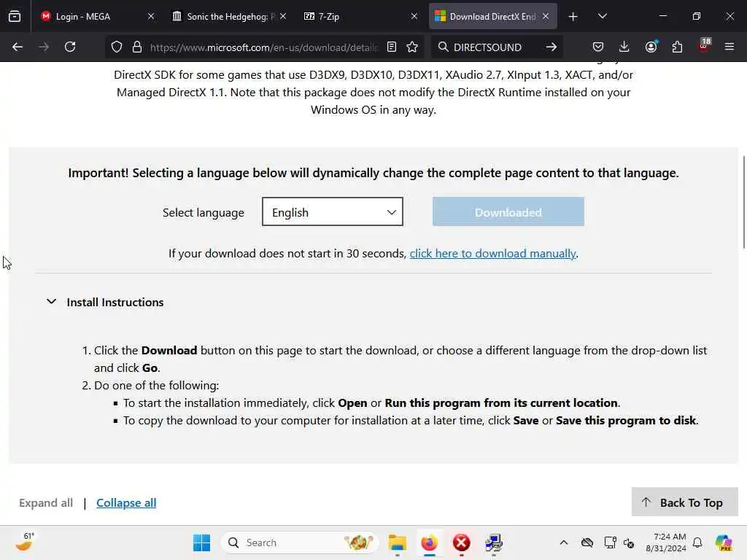Close the 7-Zip tab
Screen dimensions: 747x560
(414, 16)
